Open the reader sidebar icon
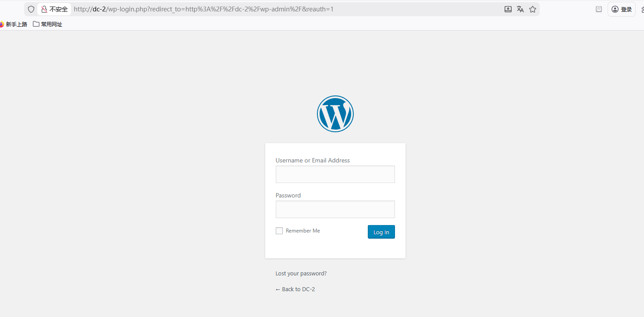 pyautogui.click(x=599, y=9)
